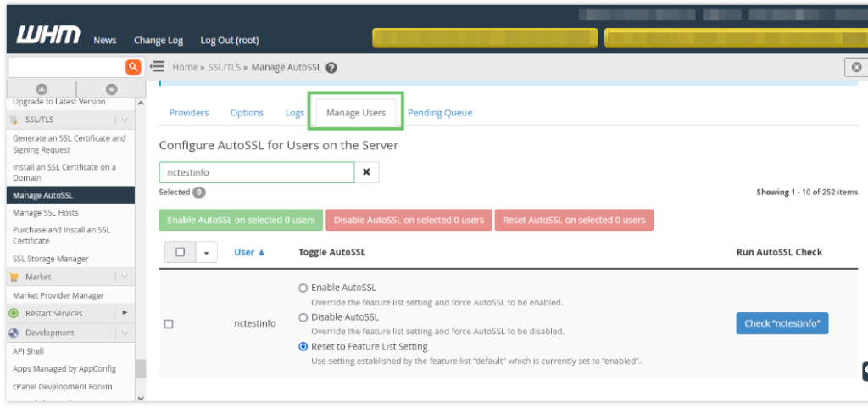Collapse the SSL/TLS sidebar section

click(125, 120)
